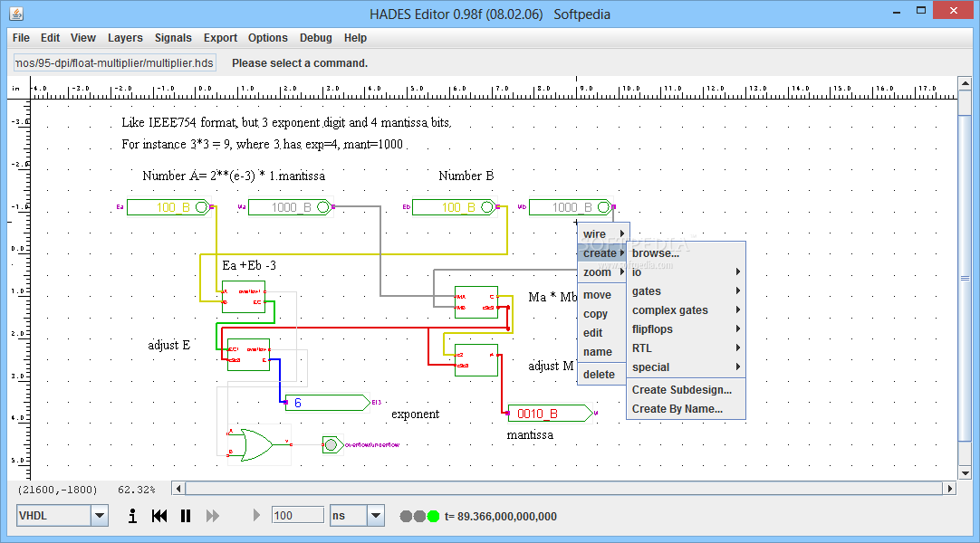Expand the gates submenu
The height and width of the screenshot is (543, 980).
coord(686,291)
